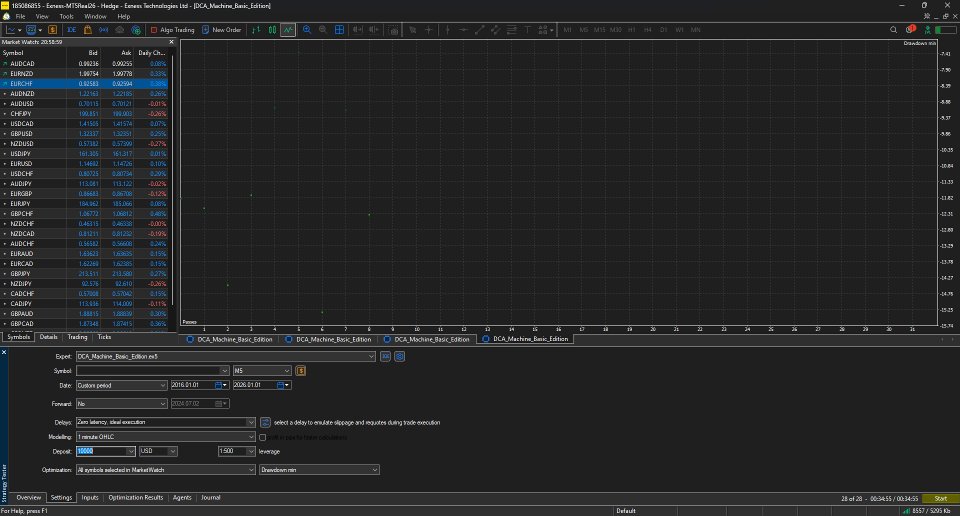Open symbol specification icon beside M5 dropdown
Image resolution: width=960 pixels, height=516 pixels.
coord(300,370)
